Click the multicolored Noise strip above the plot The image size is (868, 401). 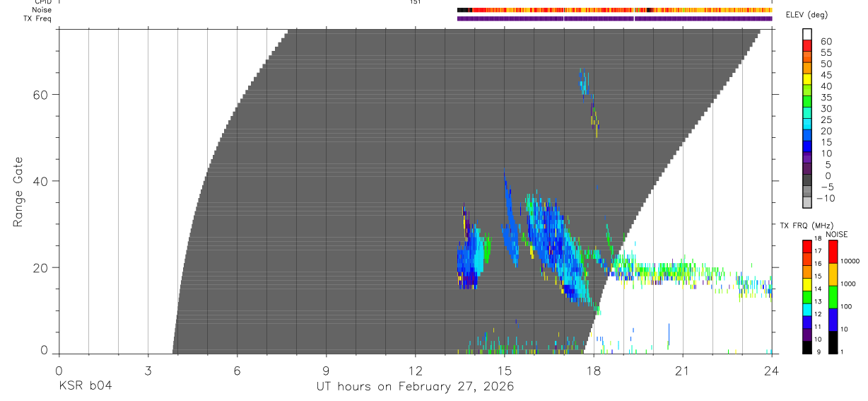[x=614, y=10]
